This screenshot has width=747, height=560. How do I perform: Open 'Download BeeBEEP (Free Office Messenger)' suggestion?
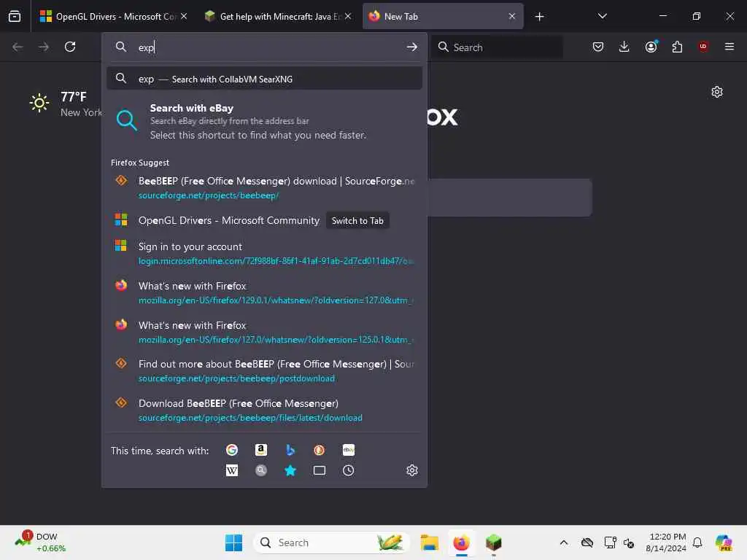point(264,411)
